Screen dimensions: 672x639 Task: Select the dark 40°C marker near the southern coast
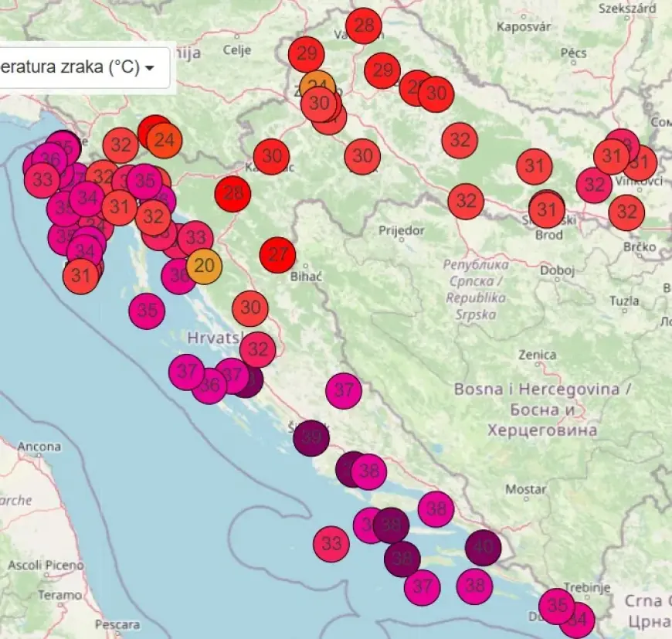[483, 547]
